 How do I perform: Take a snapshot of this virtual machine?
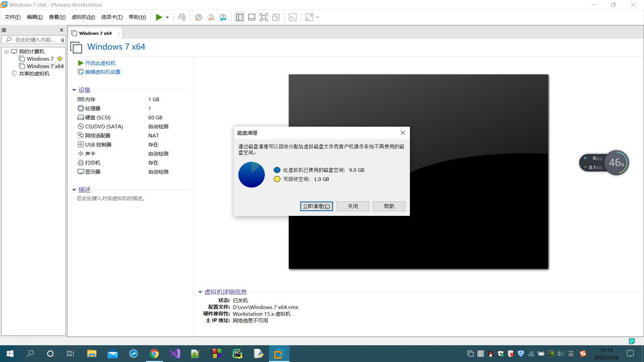[198, 17]
